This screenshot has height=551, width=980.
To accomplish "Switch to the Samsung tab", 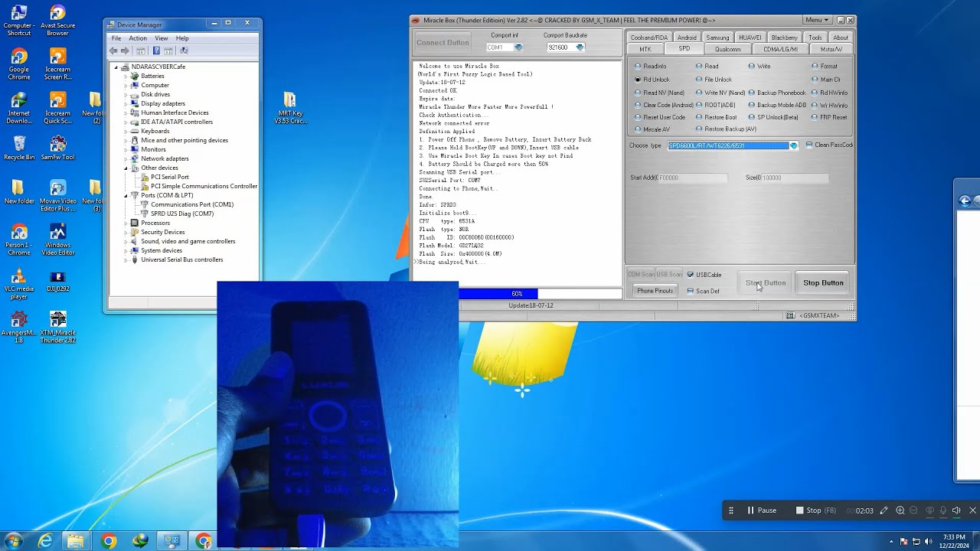I will pos(717,37).
